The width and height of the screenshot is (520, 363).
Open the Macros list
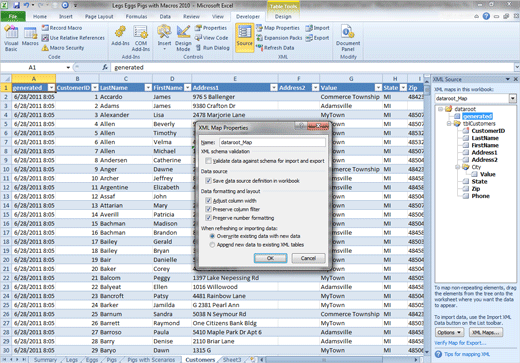click(x=30, y=37)
